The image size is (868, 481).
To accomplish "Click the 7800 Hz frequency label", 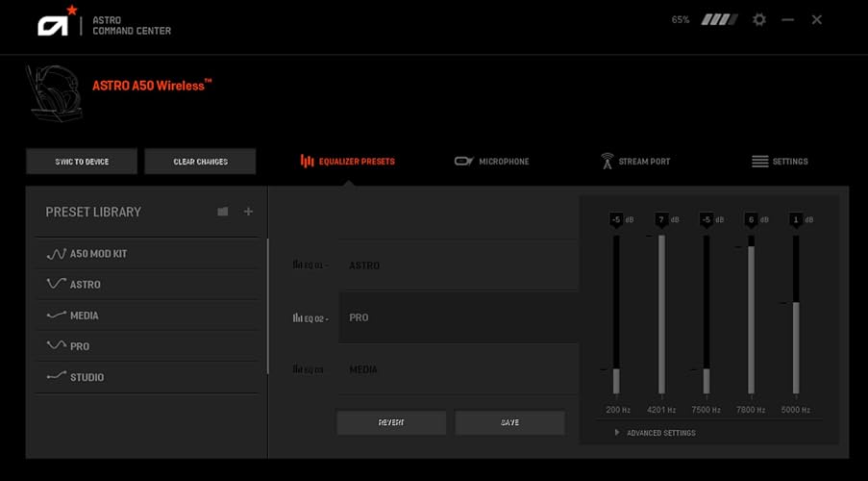I will click(x=751, y=410).
